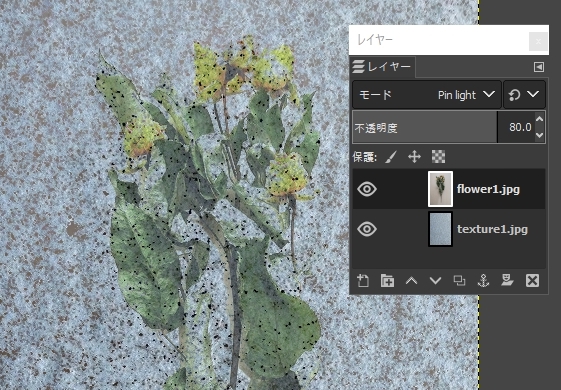This screenshot has height=390, width=561.
Task: Raise the selected layer one step
Action: coord(411,281)
